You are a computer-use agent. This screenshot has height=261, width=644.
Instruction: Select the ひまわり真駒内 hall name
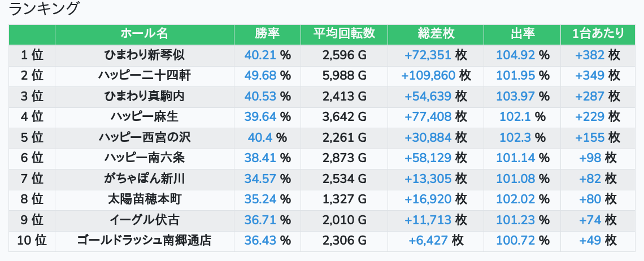(x=144, y=96)
